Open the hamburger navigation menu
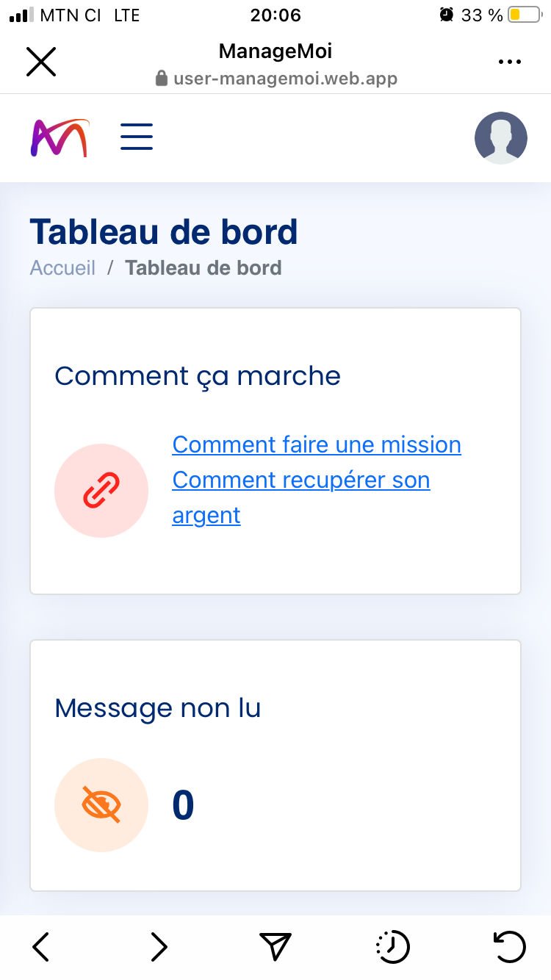Image resolution: width=551 pixels, height=980 pixels. tap(137, 137)
